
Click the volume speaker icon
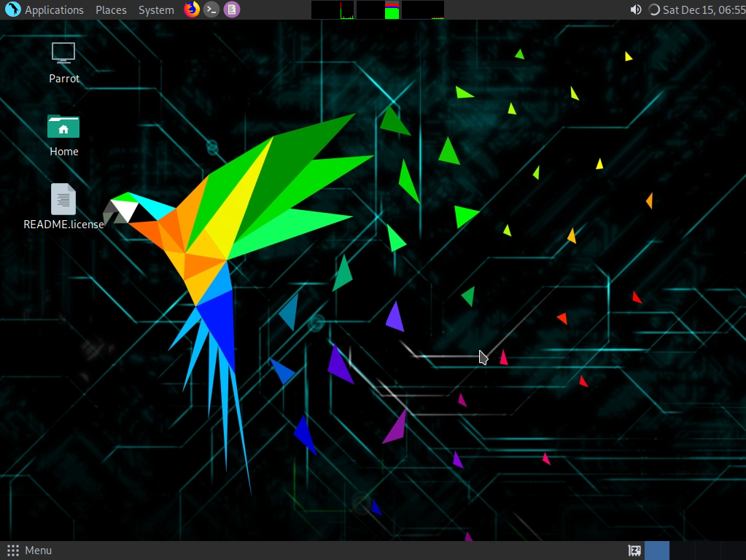click(636, 9)
